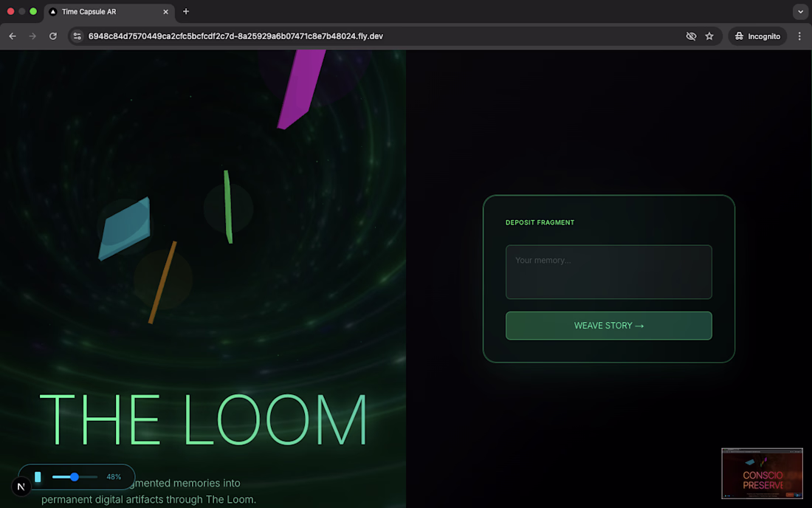Screen dimensions: 812x508
Task: Click the blue floating crystal fragment
Action: 125,228
